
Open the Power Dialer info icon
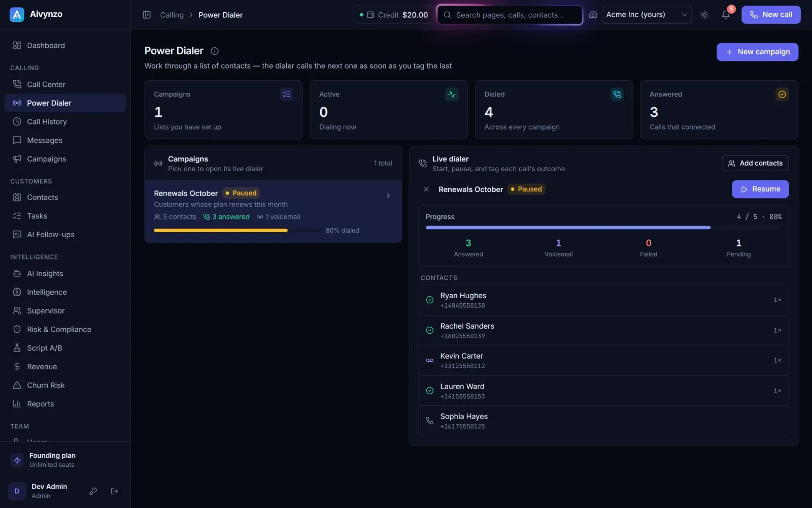click(215, 51)
